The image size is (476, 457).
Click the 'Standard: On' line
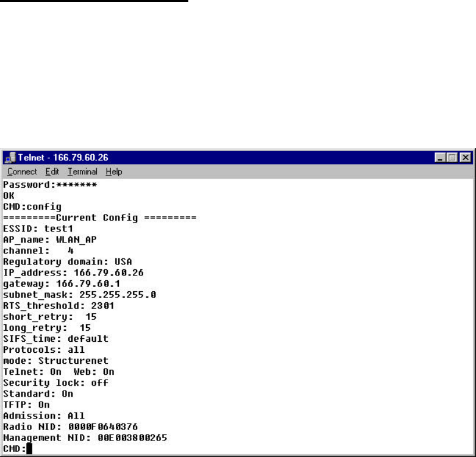pos(38,394)
